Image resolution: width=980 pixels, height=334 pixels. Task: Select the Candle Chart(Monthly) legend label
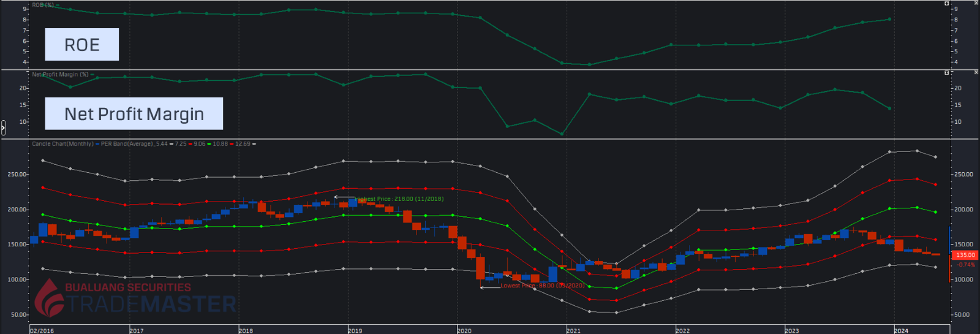pos(62,144)
